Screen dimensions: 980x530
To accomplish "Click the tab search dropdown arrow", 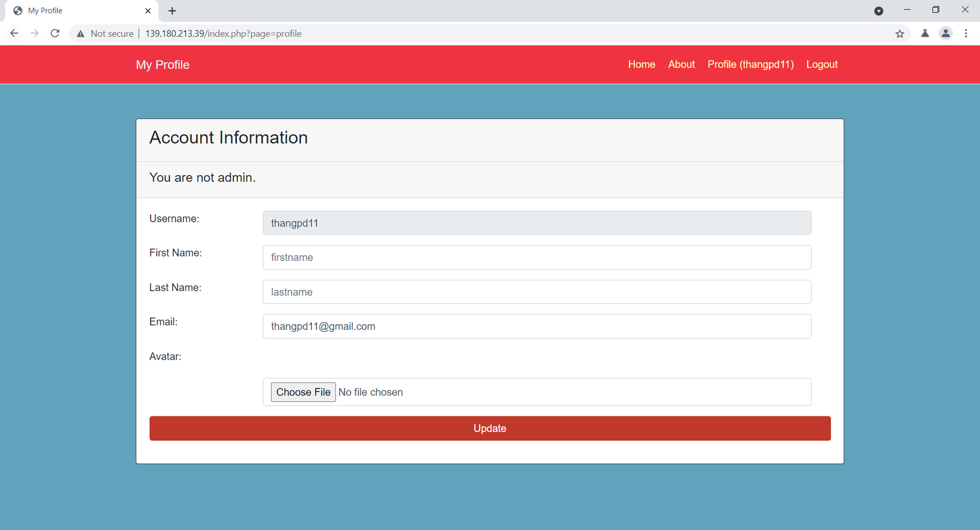I will tap(878, 11).
